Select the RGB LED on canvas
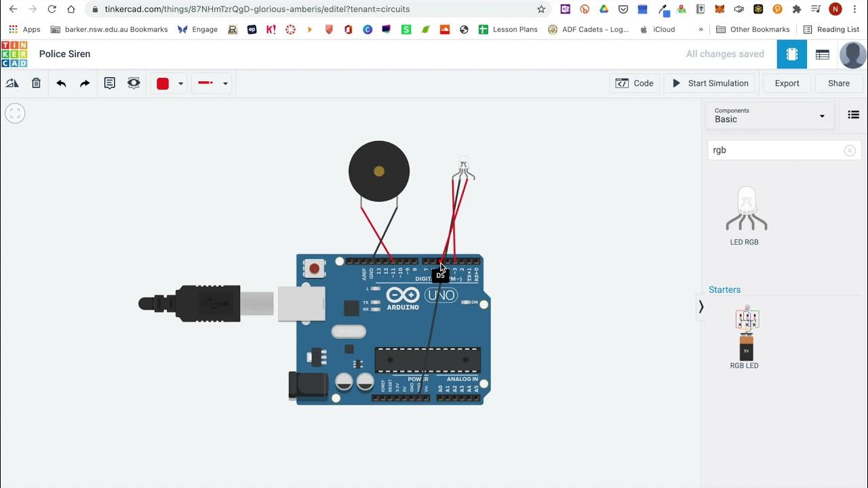This screenshot has width=868, height=488. coord(463,167)
